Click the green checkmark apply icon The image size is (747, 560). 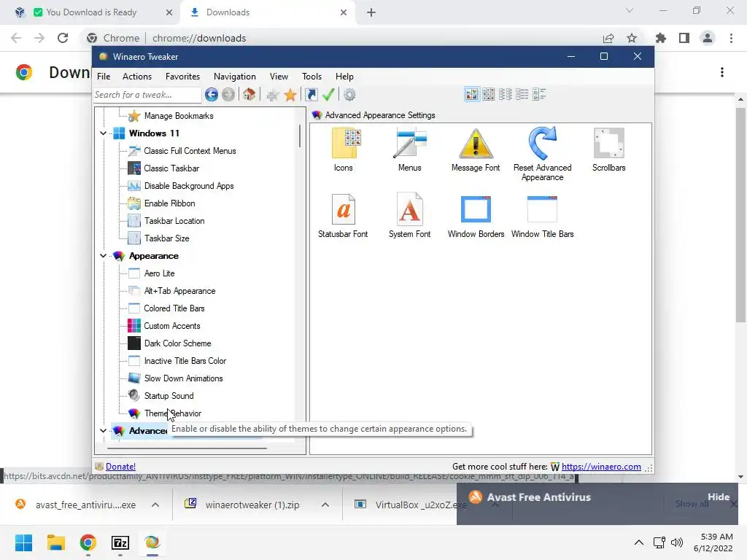pos(328,95)
